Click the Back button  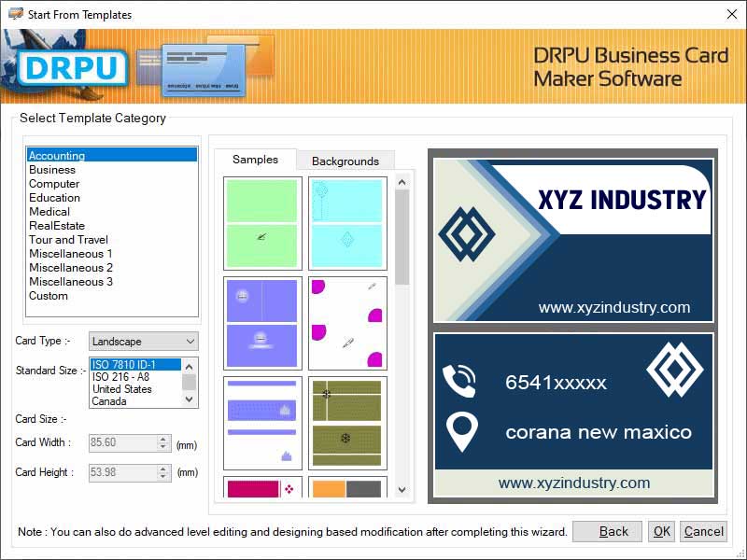point(608,531)
